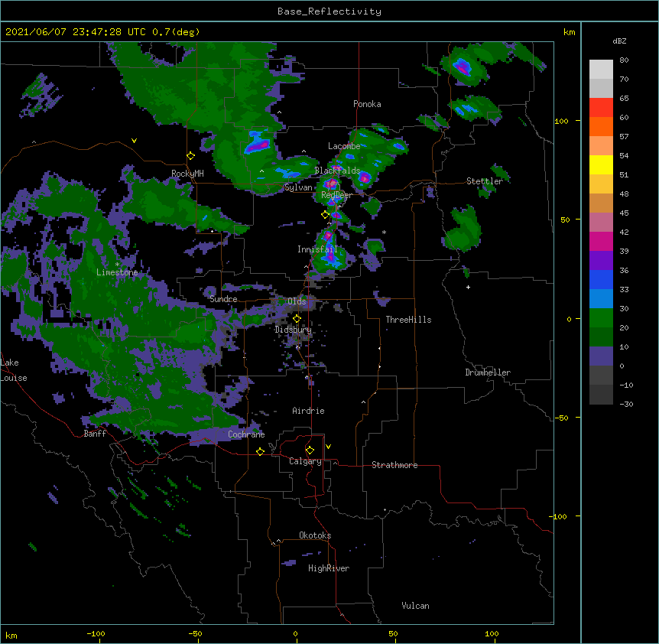Pick the red 60-65 dBZ legend swatch
This screenshot has height=644, width=659.
(x=601, y=107)
